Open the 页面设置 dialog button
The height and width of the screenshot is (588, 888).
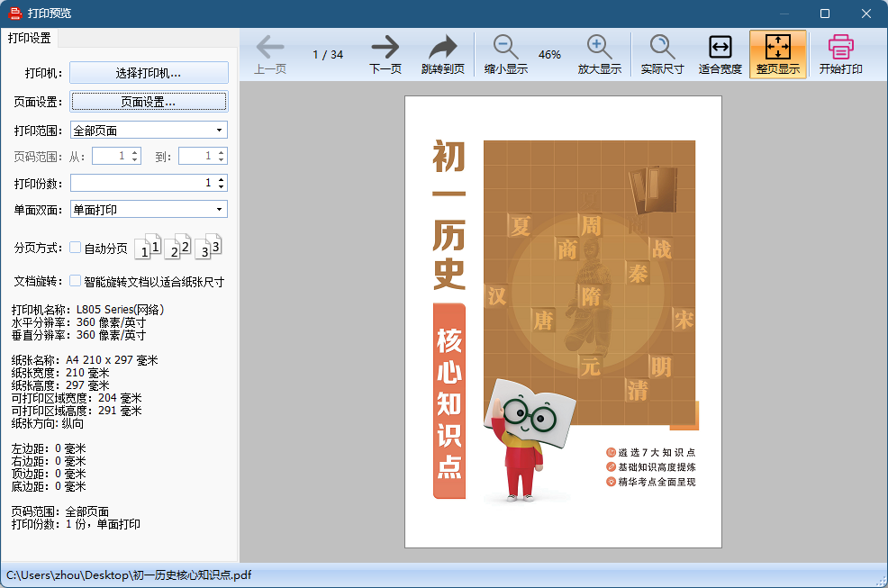coord(149,102)
